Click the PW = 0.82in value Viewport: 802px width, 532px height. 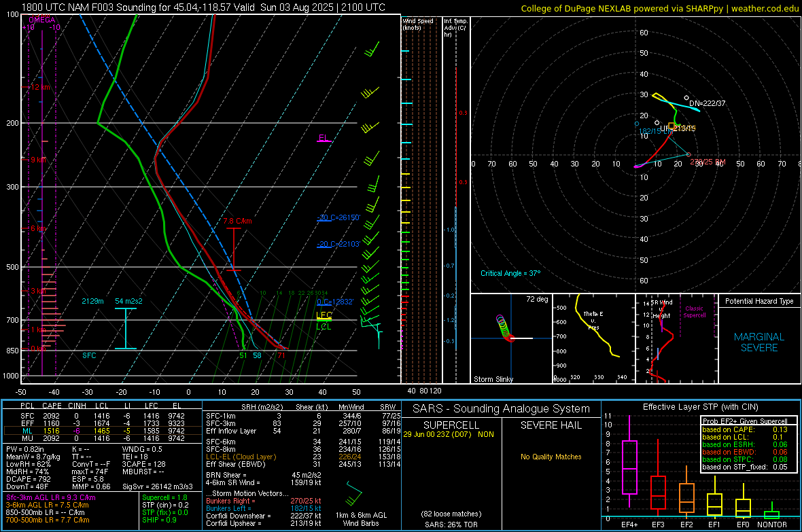[25, 449]
